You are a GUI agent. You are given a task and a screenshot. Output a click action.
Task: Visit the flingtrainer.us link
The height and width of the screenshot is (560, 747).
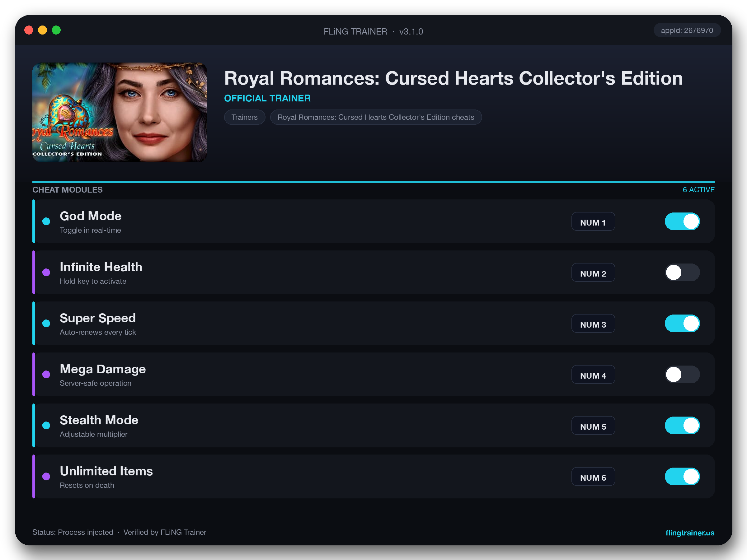pos(690,533)
